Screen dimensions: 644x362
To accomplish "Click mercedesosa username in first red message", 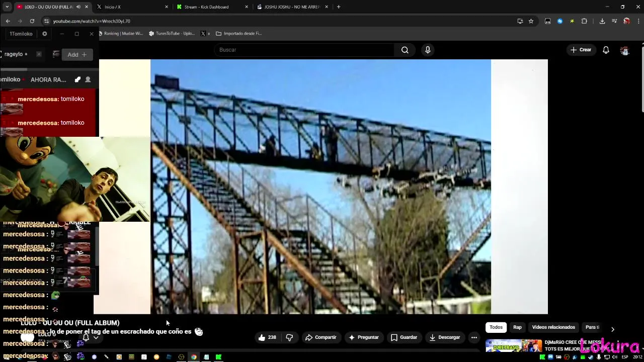I will point(38,99).
